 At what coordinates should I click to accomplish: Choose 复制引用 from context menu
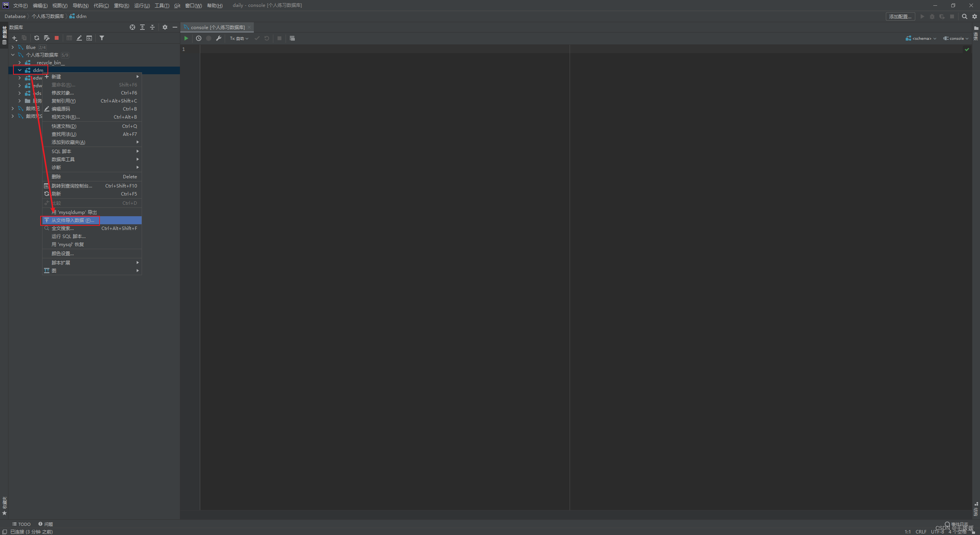(92, 101)
